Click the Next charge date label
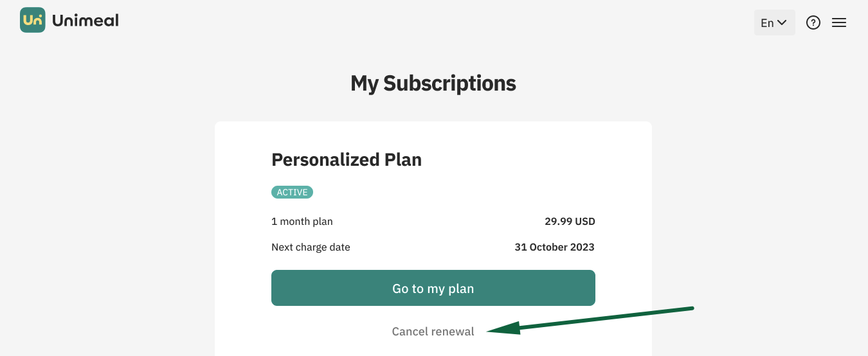The width and height of the screenshot is (868, 356). coord(311,247)
